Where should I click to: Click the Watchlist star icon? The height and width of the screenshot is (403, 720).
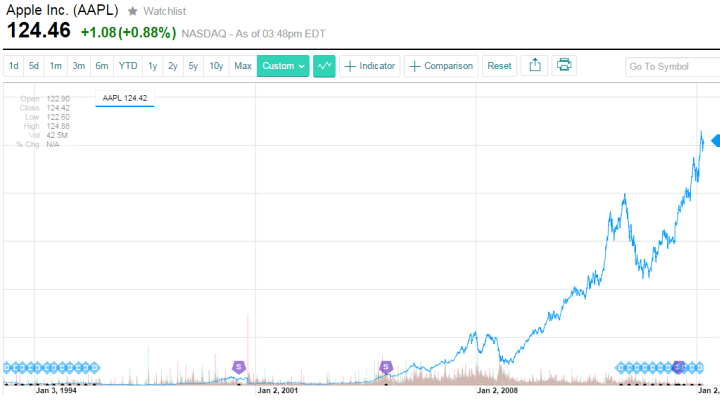pyautogui.click(x=132, y=11)
